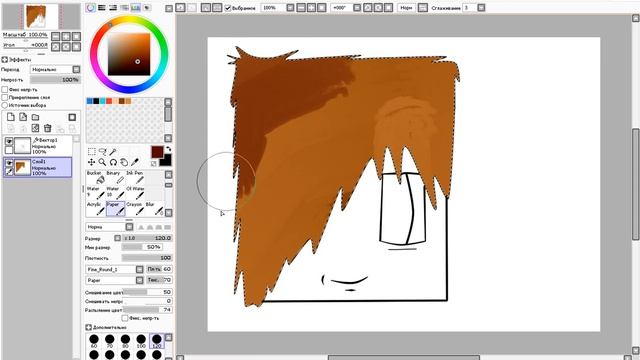Toggle the Размер pressure checkbox
Viewport: 640px width, 360px height.
coord(118,238)
